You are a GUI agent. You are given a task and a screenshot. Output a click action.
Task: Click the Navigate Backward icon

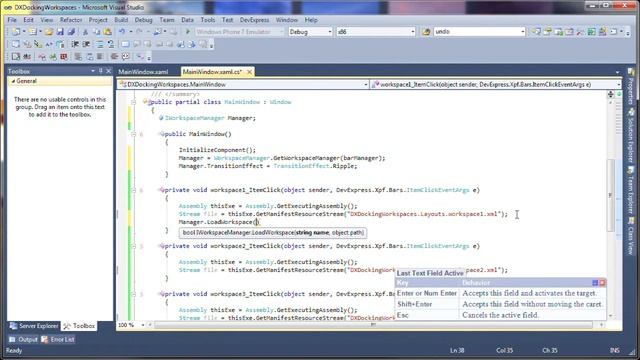click(x=158, y=32)
